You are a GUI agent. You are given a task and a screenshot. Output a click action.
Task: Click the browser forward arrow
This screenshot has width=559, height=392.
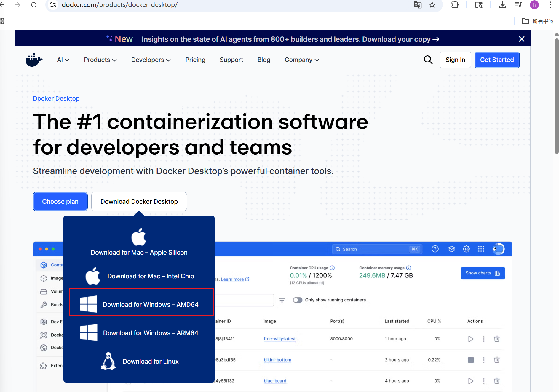[18, 5]
